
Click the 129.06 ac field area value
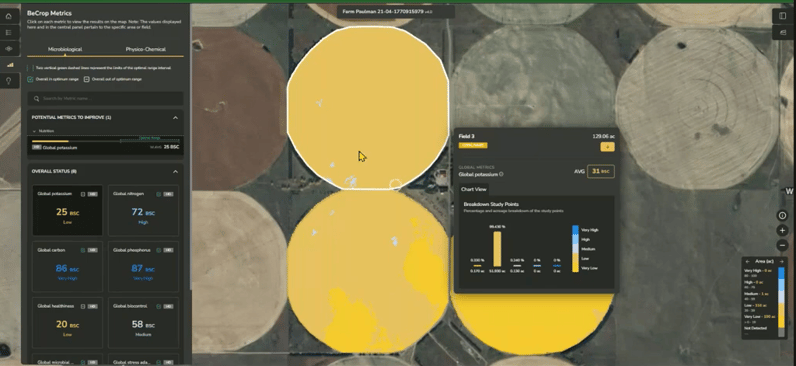pos(603,137)
